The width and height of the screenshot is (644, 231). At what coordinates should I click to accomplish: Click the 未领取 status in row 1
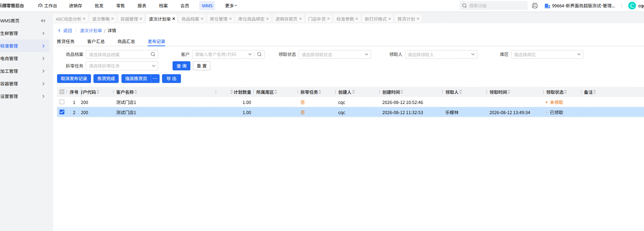556,102
